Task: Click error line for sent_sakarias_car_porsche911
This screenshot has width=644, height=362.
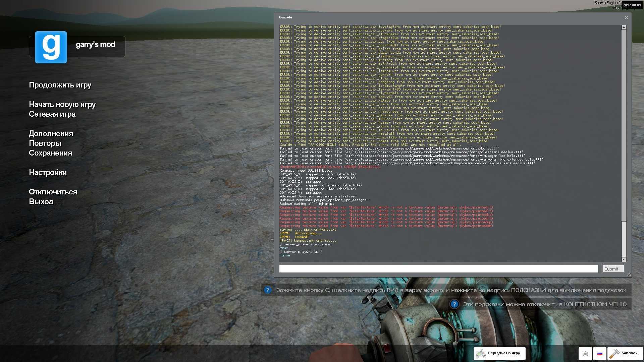Action: tap(389, 45)
